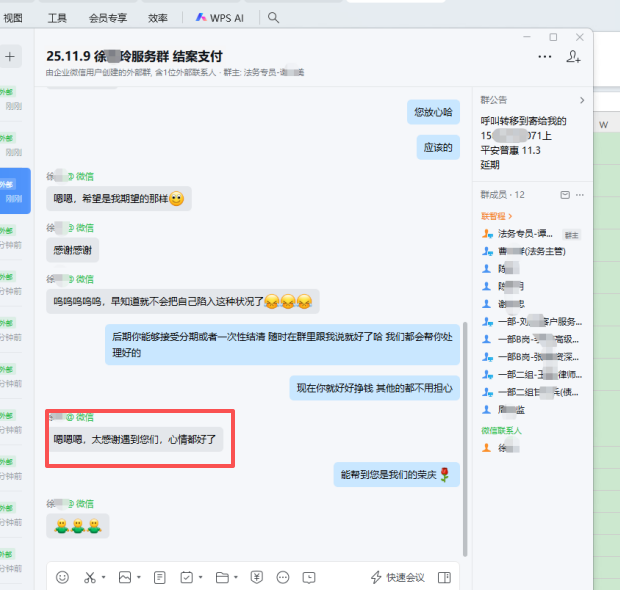Image resolution: width=620 pixels, height=590 pixels.
Task: Select the member 一部B岗 资深
Action: [x=531, y=357]
